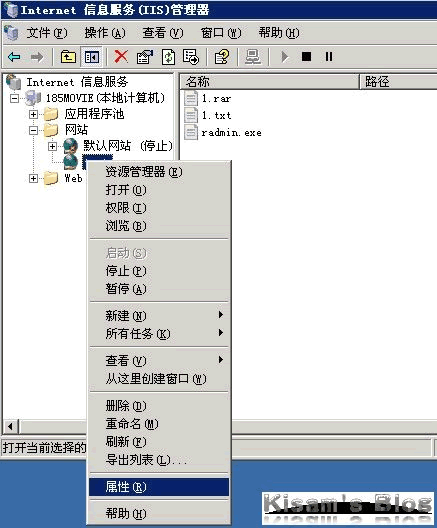
Task: Toggle the show/hide console tree icon
Action: 92,57
